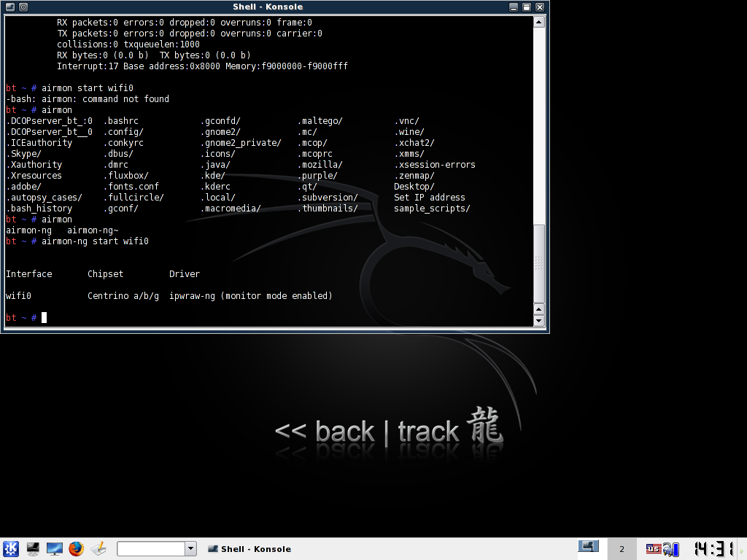
Task: Click the '.maltego/' directory entry
Action: [320, 120]
